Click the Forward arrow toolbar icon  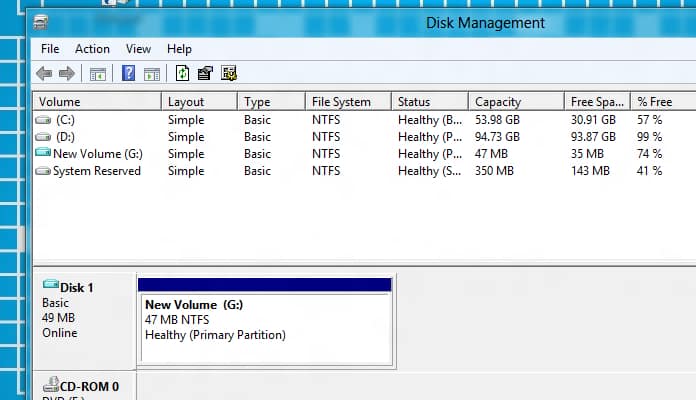tap(67, 73)
